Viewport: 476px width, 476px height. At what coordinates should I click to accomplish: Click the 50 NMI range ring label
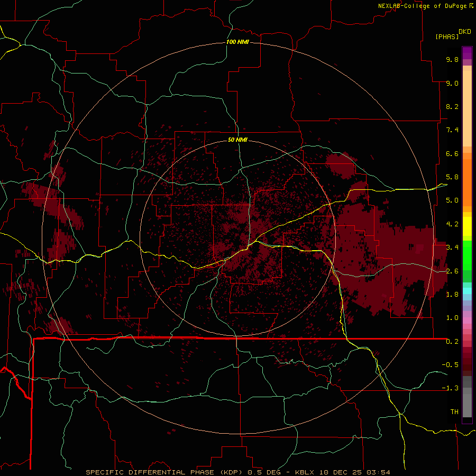(x=237, y=140)
